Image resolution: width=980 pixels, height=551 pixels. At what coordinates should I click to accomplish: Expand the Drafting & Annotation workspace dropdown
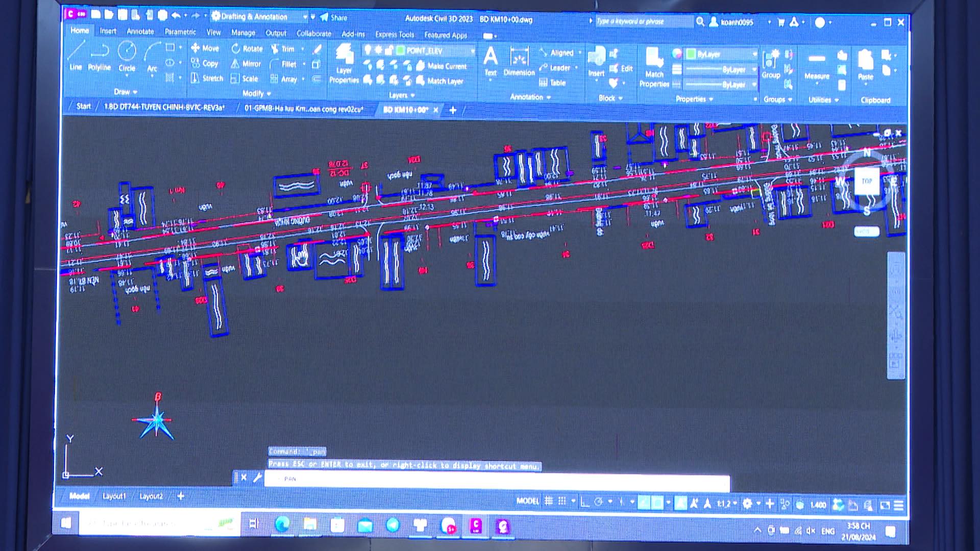pos(305,17)
